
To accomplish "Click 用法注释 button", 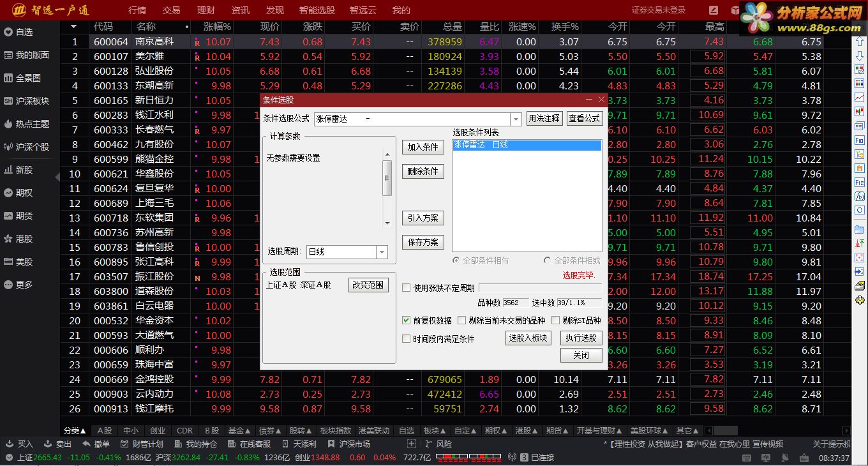I will tap(544, 119).
